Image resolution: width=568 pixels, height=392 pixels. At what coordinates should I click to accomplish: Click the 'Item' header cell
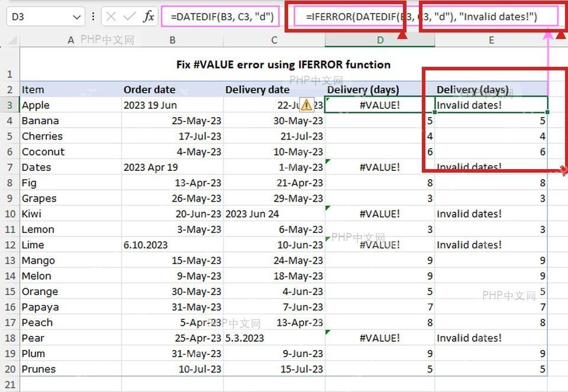point(70,89)
